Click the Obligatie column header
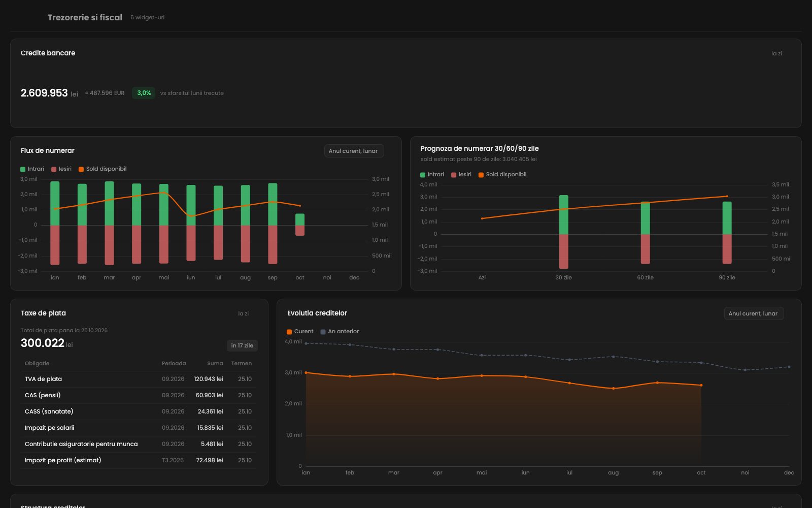The image size is (812, 508). pos(37,363)
